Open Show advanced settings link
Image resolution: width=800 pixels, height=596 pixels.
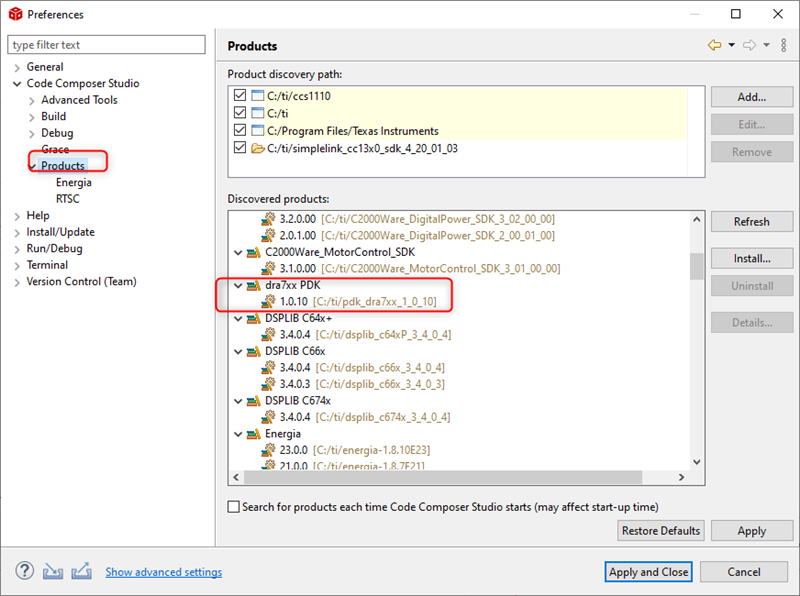164,572
